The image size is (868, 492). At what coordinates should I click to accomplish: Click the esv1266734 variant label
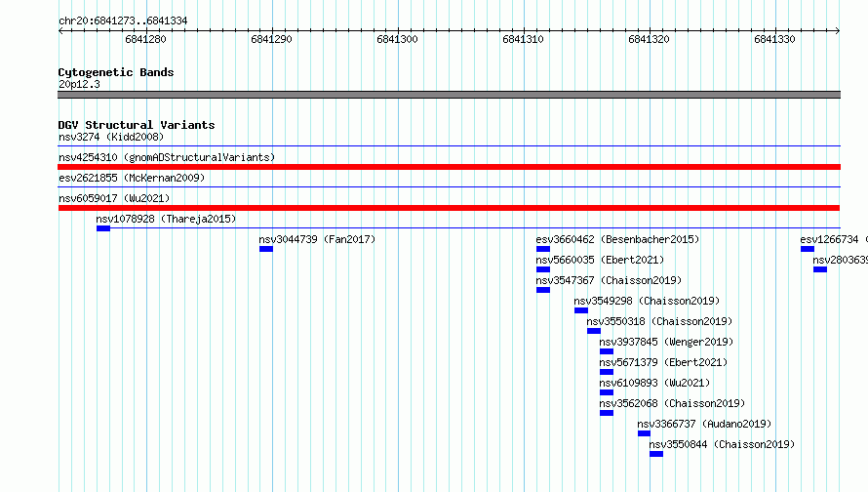[x=834, y=239]
